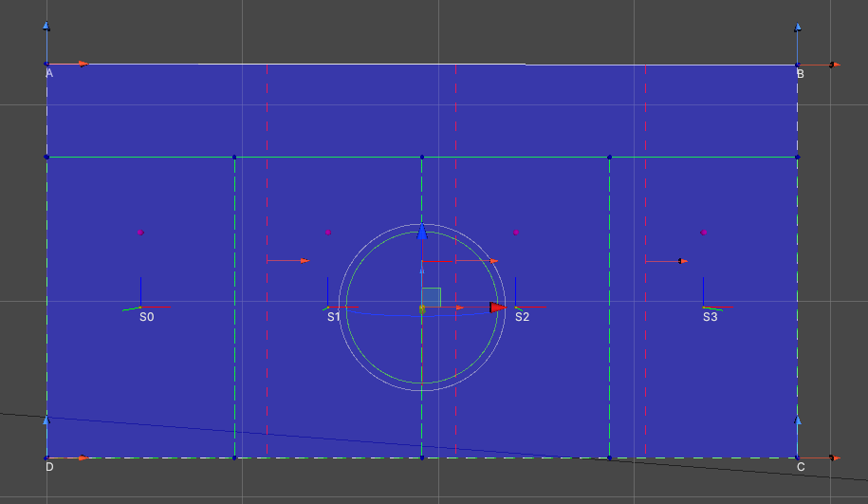Viewport: 868px width, 504px height.
Task: Click the blue arrow above corner D
Action: 46,419
